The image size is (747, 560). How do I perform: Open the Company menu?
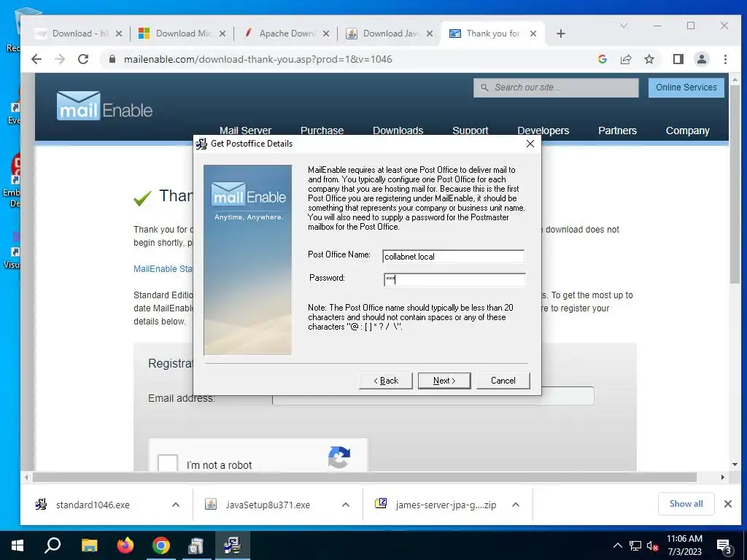[x=687, y=131]
